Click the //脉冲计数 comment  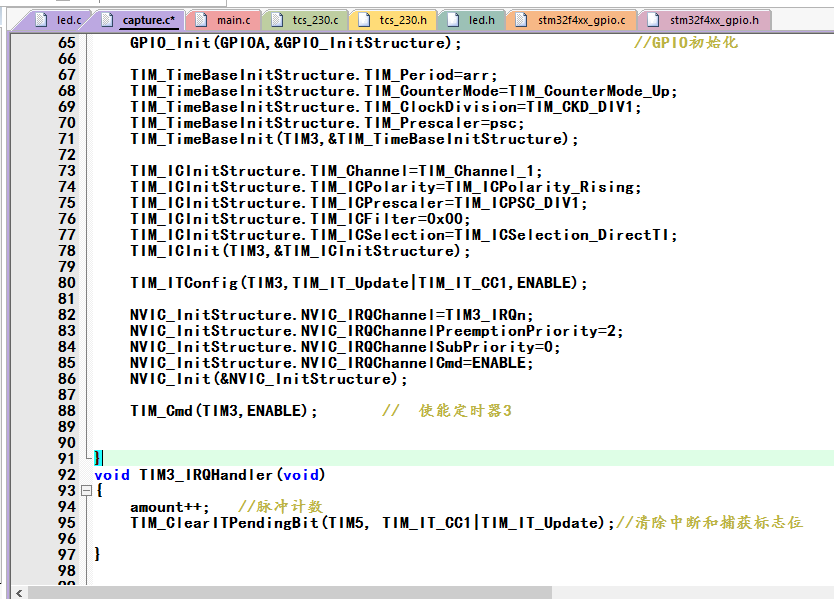pyautogui.click(x=280, y=506)
